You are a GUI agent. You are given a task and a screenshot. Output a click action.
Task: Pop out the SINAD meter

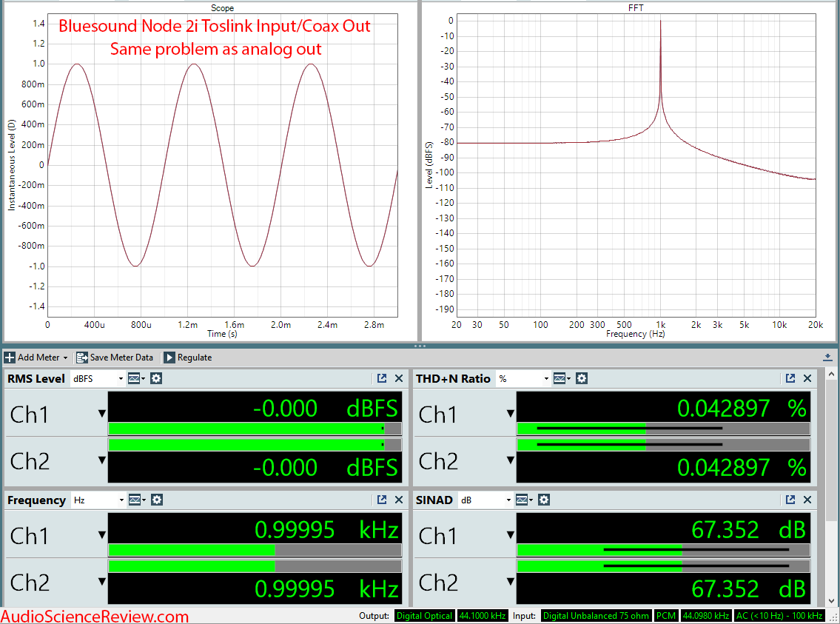point(790,500)
